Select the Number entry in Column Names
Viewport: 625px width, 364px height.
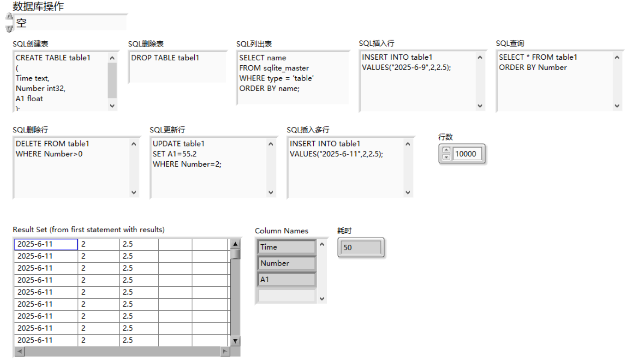(x=286, y=263)
